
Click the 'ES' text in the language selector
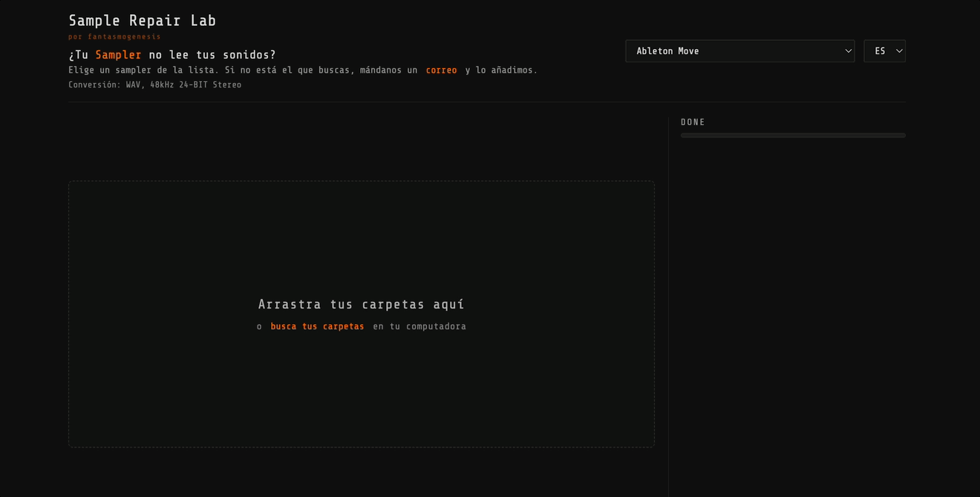click(x=880, y=51)
